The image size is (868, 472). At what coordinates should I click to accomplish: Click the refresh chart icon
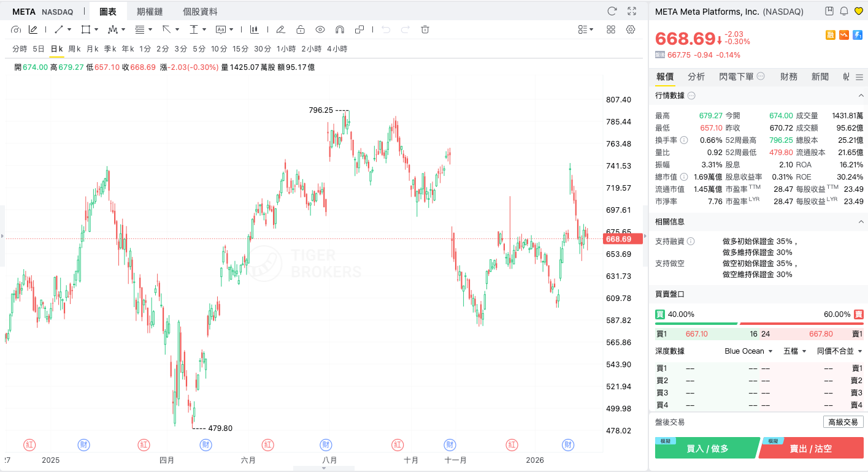pos(612,11)
